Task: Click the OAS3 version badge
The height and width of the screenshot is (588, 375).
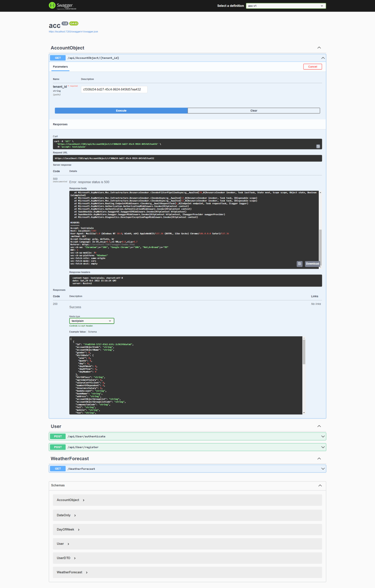Action: [74, 23]
